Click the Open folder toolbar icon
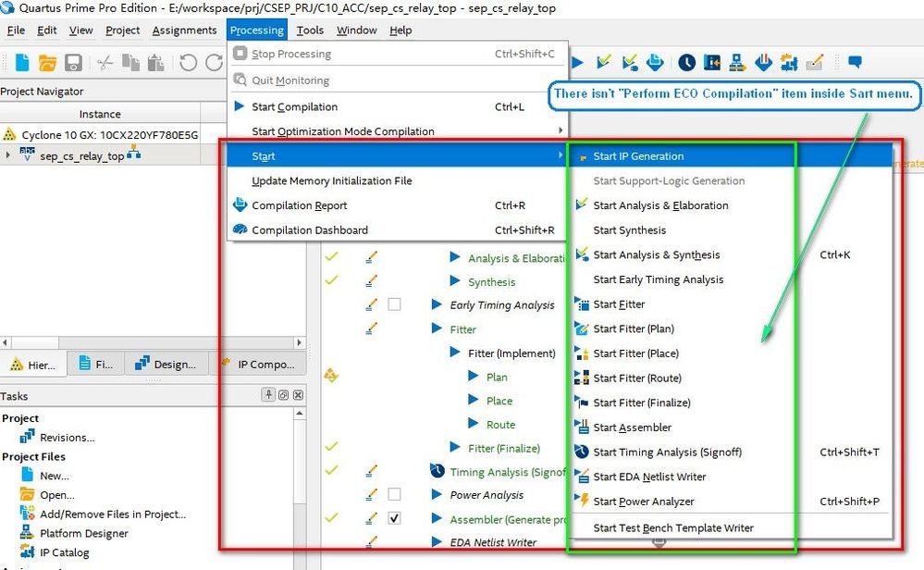The height and width of the screenshot is (570, 924). coord(47,63)
